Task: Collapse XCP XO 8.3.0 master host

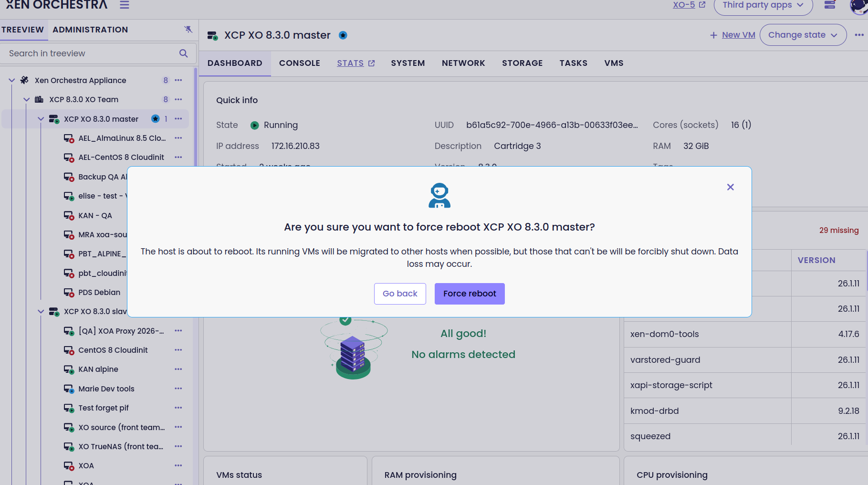Action: point(41,119)
